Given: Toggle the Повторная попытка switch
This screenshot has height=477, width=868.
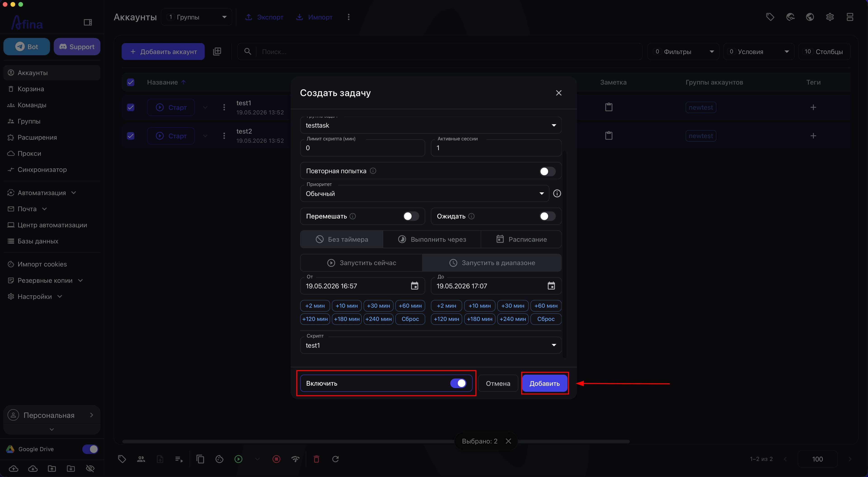Looking at the screenshot, I should (547, 171).
